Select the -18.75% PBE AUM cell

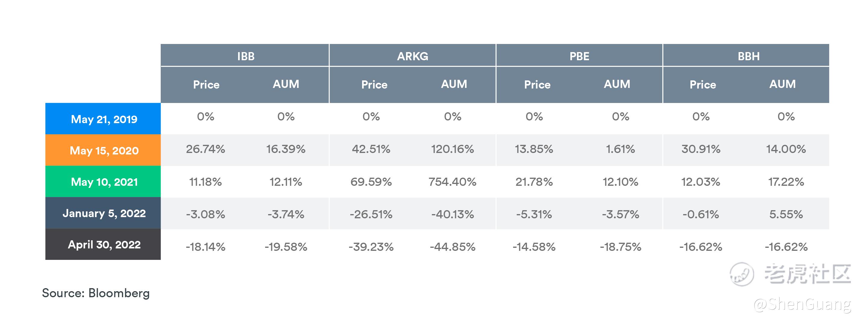[x=620, y=247]
